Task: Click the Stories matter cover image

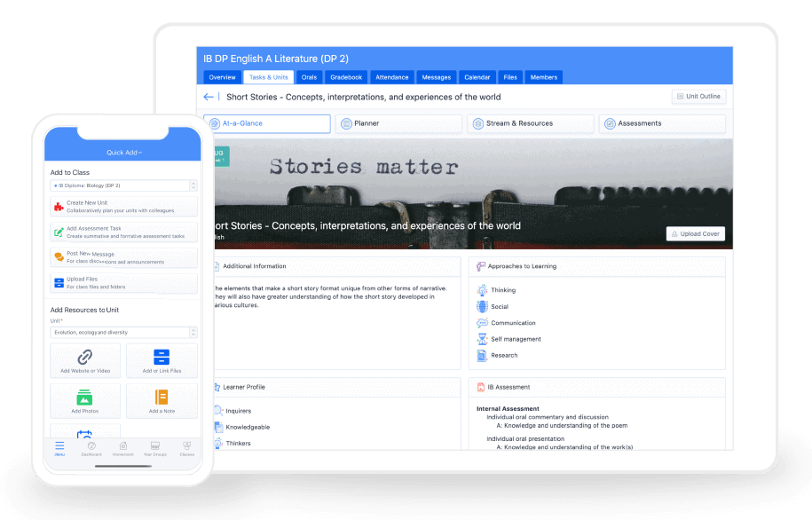Action: [473, 193]
